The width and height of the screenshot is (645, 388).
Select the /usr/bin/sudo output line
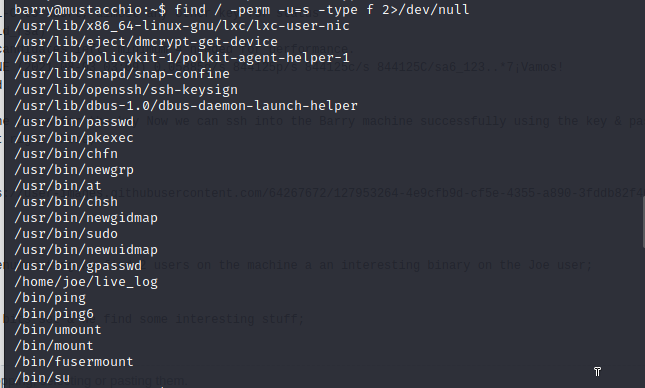66,234
